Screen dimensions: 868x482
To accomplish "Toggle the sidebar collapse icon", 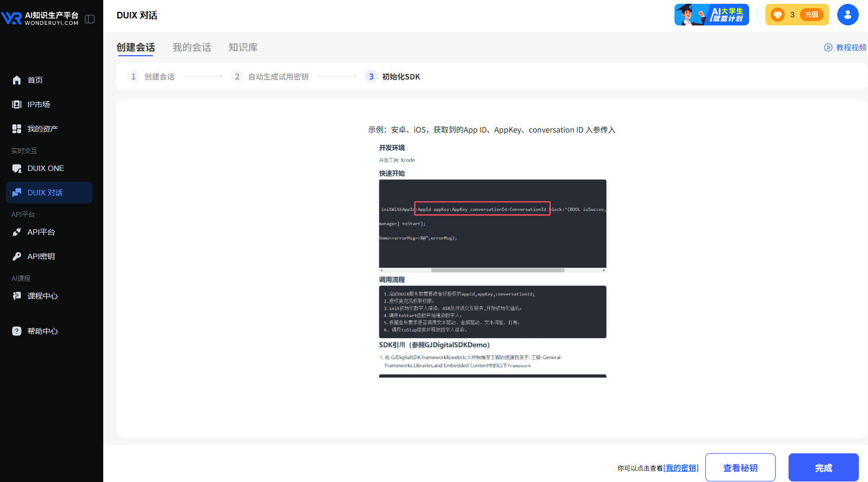I will (90, 19).
